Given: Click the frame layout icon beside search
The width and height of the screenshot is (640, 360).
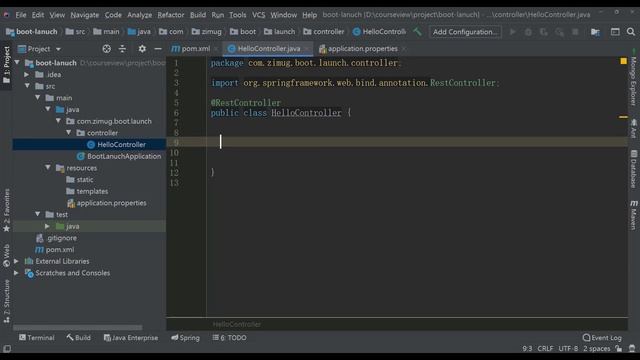Looking at the screenshot, I should tap(615, 31).
